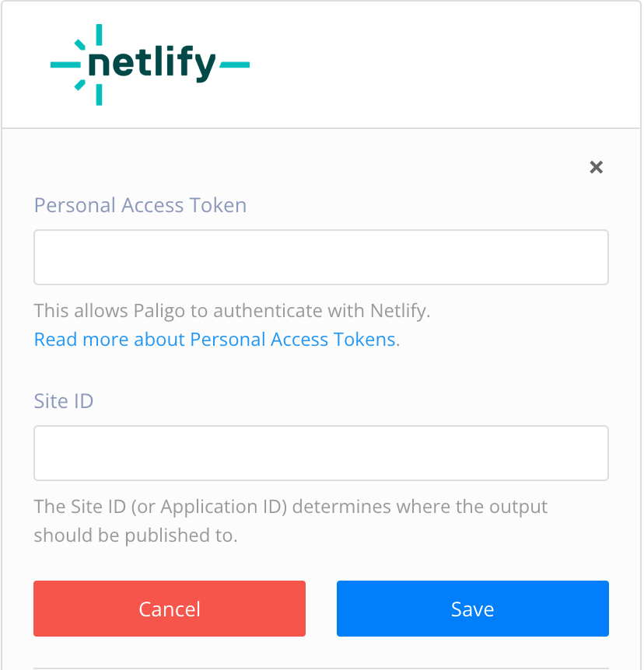Save the Netlify integration settings
Image resolution: width=644 pixels, height=670 pixels.
click(x=471, y=609)
